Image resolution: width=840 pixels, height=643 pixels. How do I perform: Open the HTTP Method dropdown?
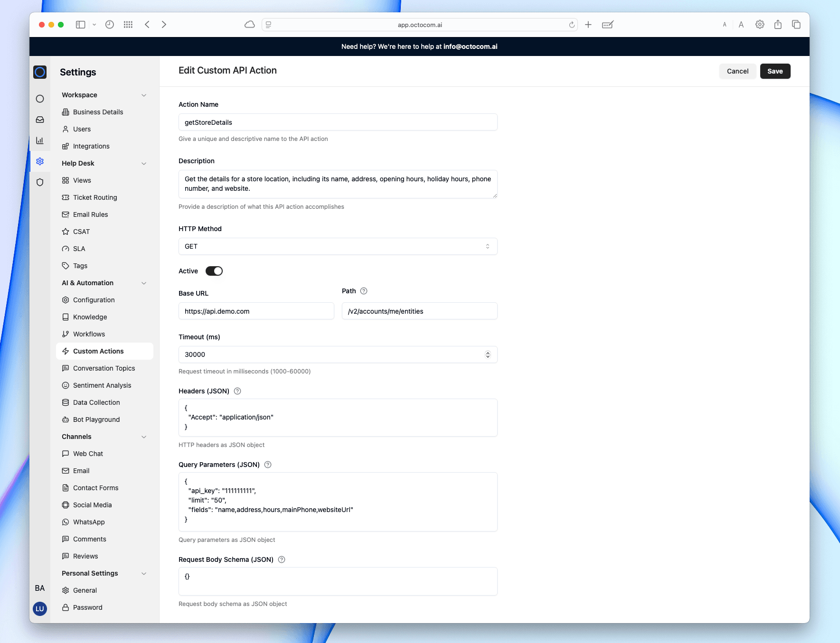[338, 246]
